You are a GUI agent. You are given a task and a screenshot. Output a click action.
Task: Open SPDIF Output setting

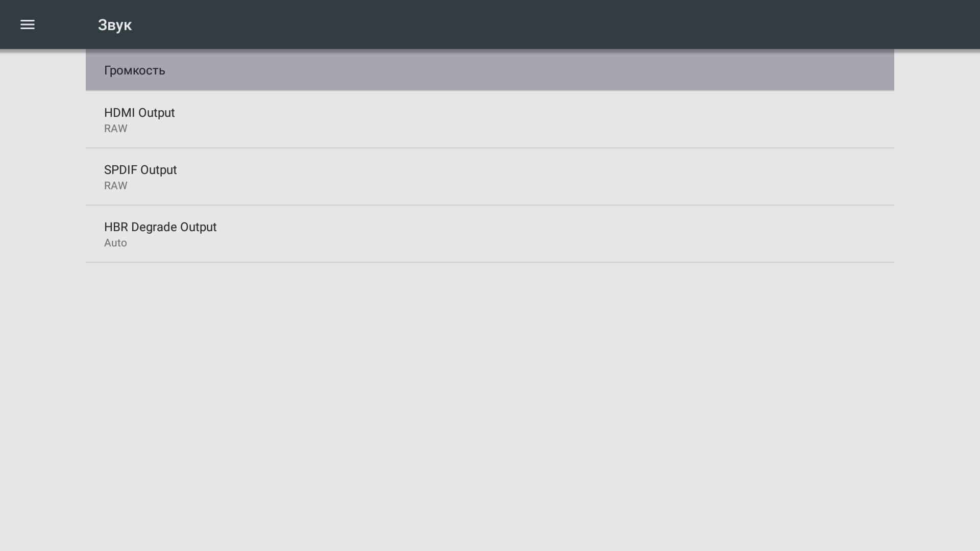(x=490, y=177)
